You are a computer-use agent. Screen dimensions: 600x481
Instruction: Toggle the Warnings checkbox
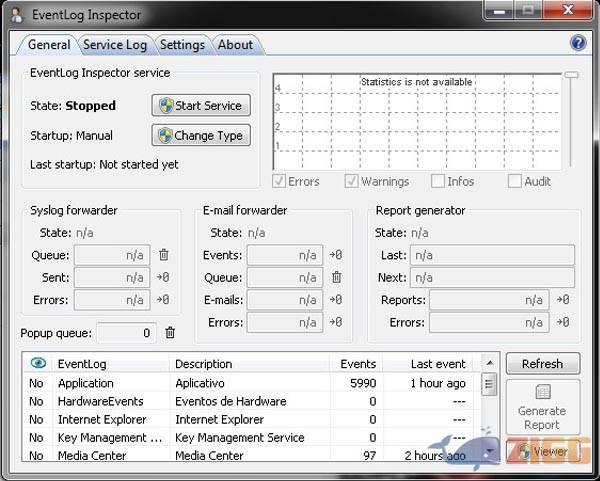tap(351, 181)
